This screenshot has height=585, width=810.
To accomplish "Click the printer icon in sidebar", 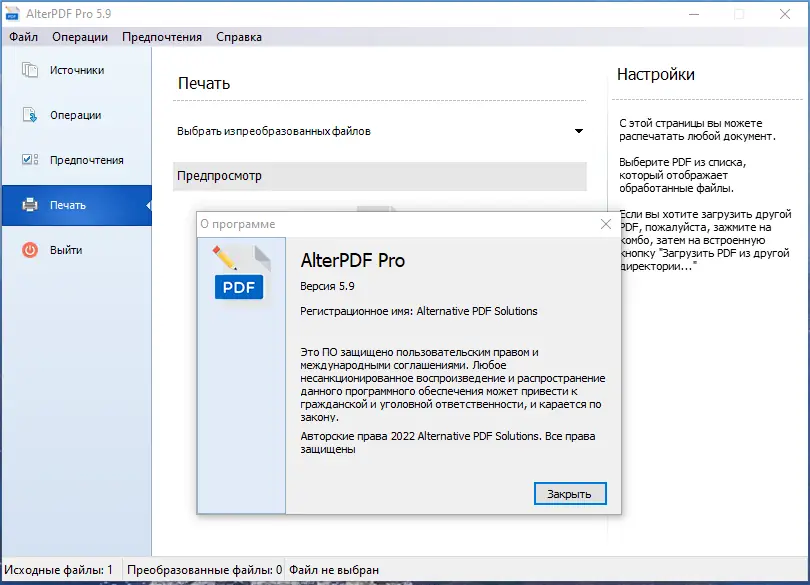I will coord(30,205).
